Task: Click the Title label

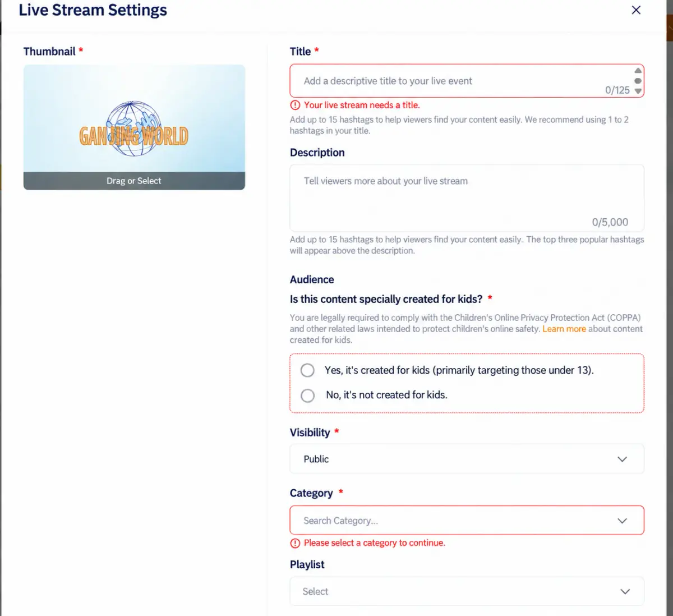Action: click(300, 51)
